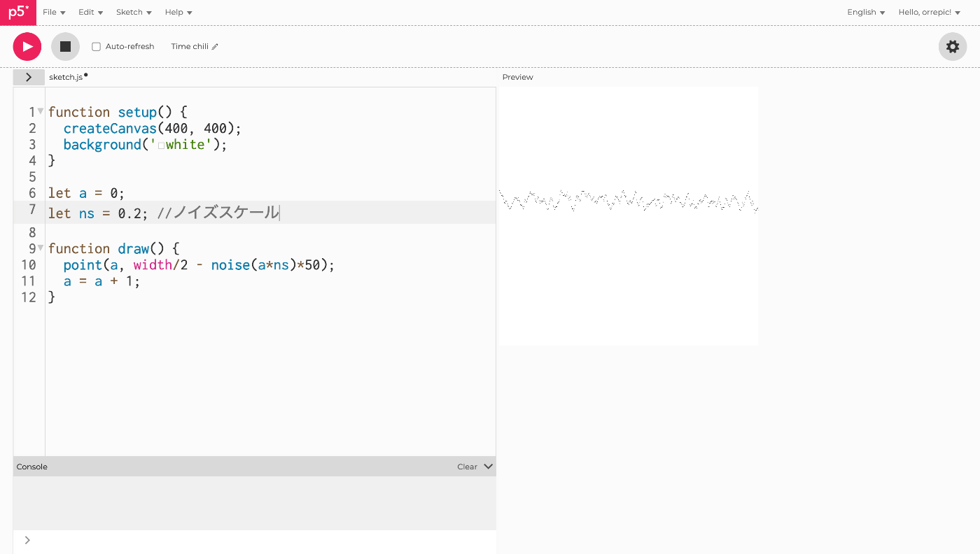Clear the console output
The width and height of the screenshot is (980, 554).
click(467, 467)
